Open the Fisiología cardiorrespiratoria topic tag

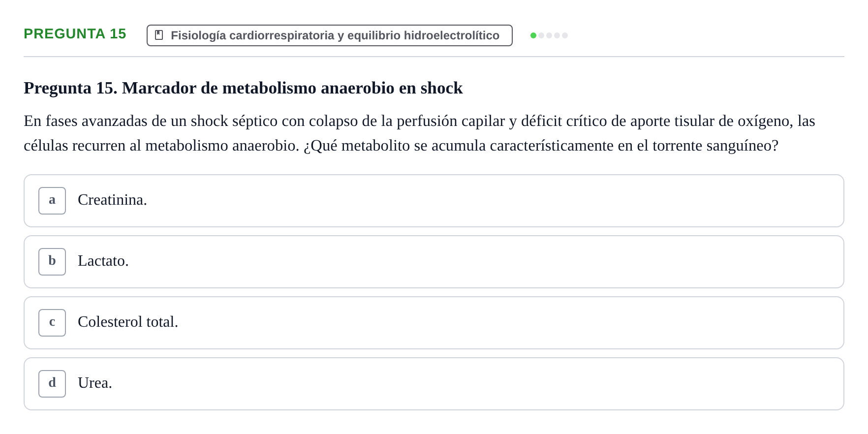(x=330, y=35)
